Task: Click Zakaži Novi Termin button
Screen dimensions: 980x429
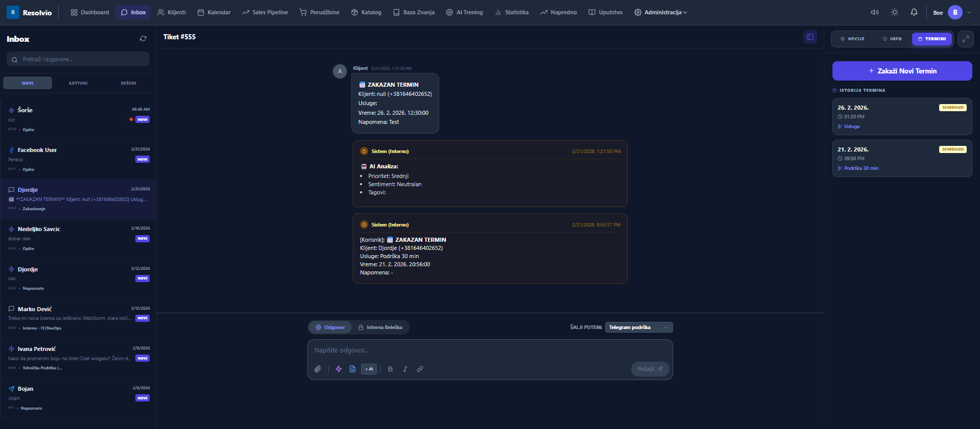Action: [902, 71]
